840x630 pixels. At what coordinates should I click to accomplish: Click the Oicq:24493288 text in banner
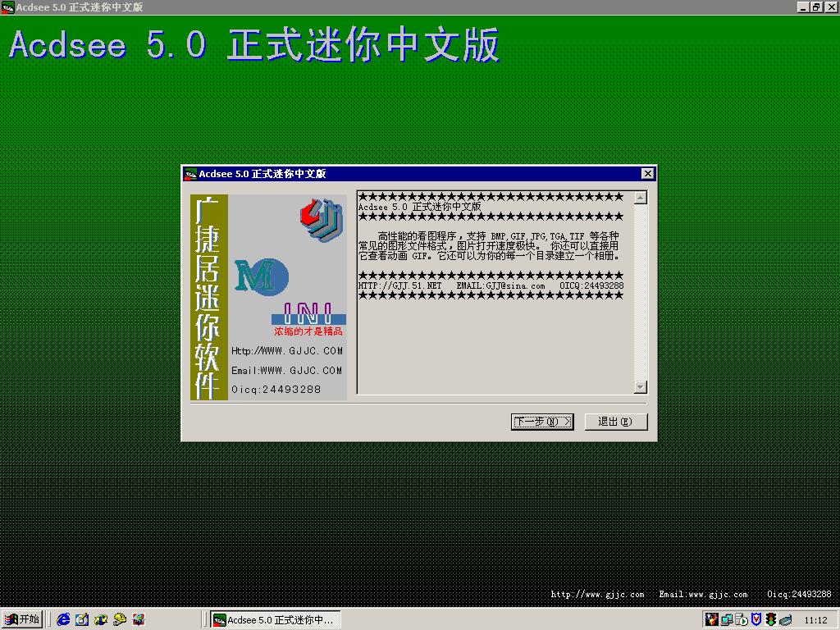coord(276,390)
